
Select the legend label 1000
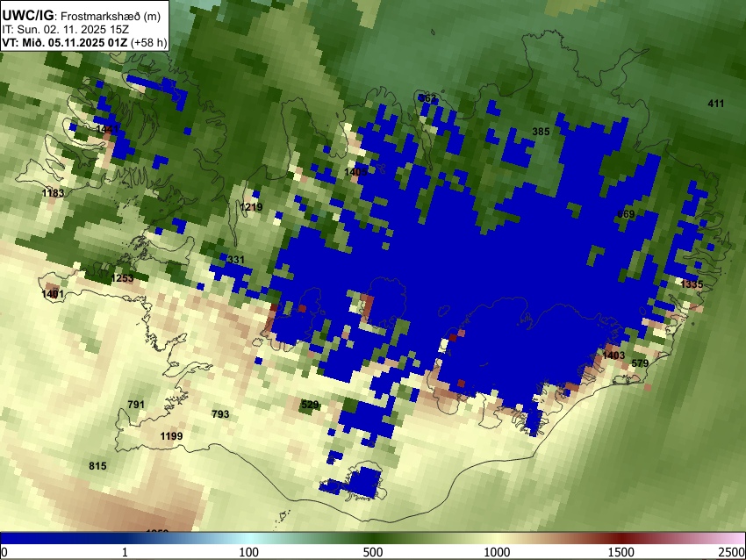click(x=497, y=552)
